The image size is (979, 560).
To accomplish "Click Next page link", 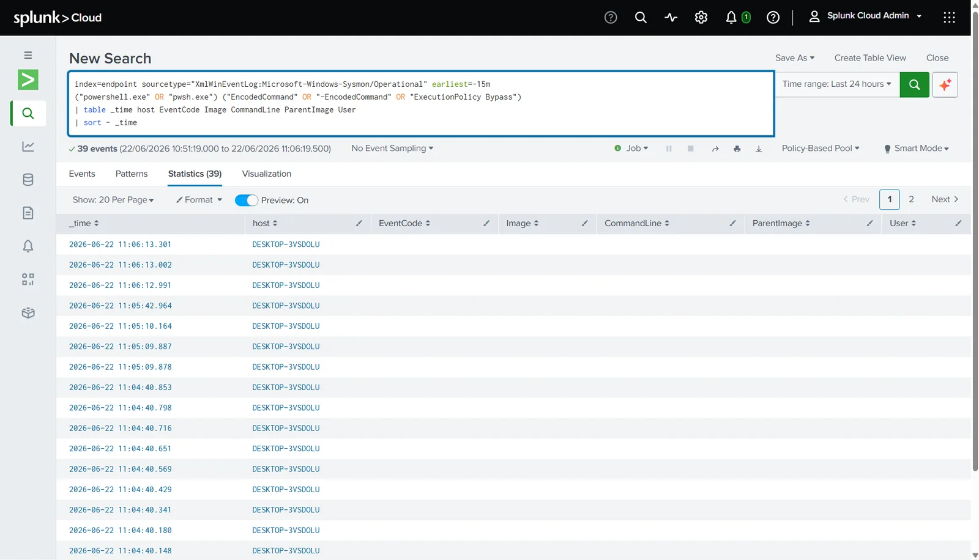I will pos(945,199).
